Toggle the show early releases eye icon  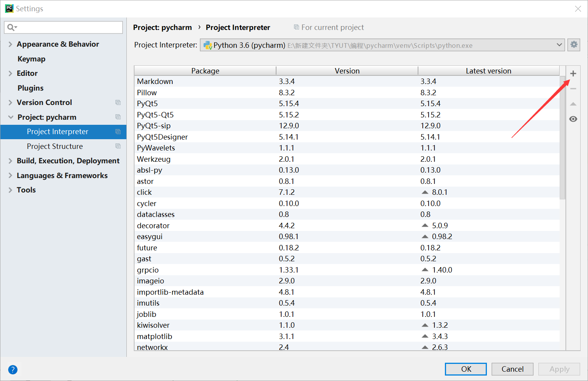573,119
